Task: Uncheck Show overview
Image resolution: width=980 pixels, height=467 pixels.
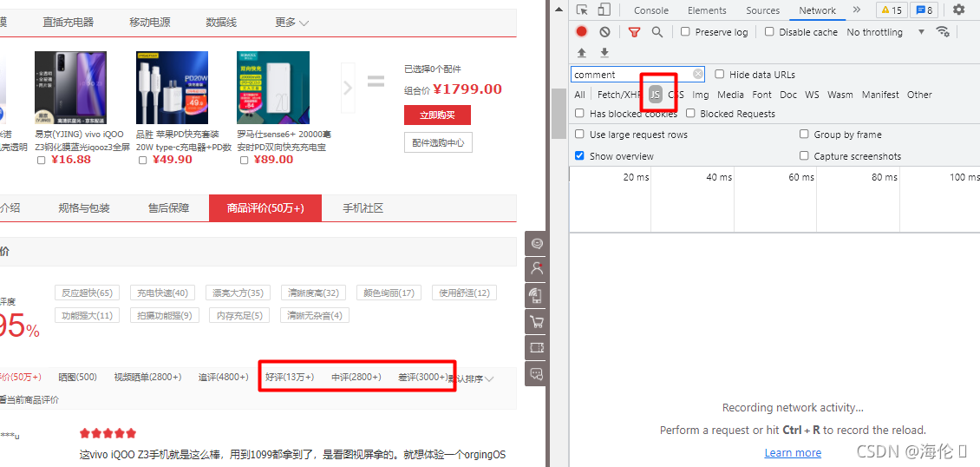Action: 579,155
